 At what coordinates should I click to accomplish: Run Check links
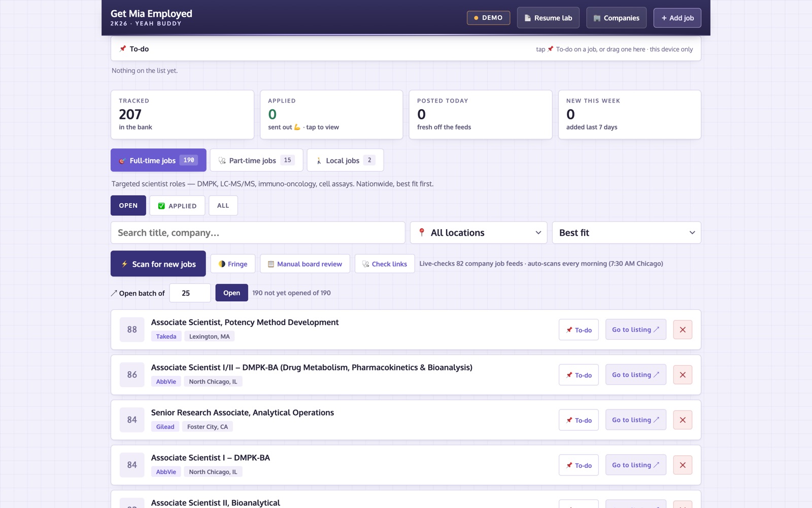tap(385, 264)
